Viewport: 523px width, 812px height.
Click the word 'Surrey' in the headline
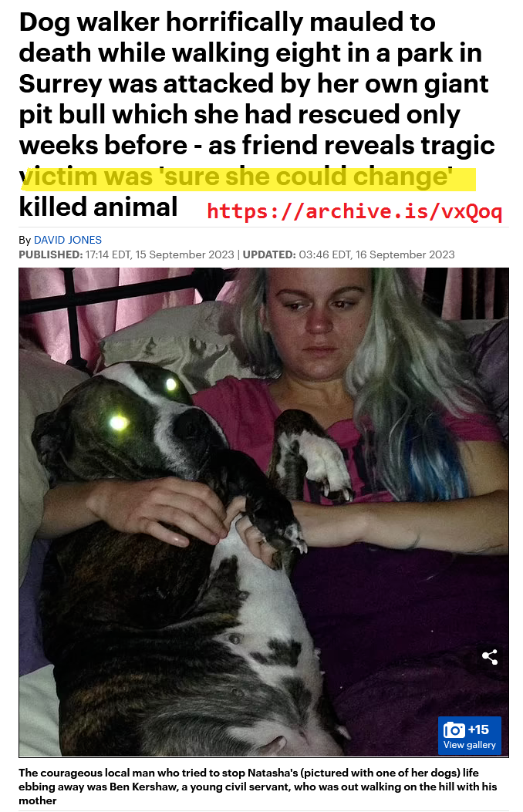point(60,84)
